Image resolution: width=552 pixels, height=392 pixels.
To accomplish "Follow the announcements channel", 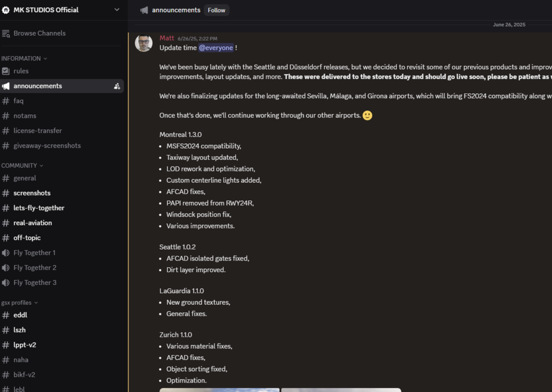I will [216, 10].
